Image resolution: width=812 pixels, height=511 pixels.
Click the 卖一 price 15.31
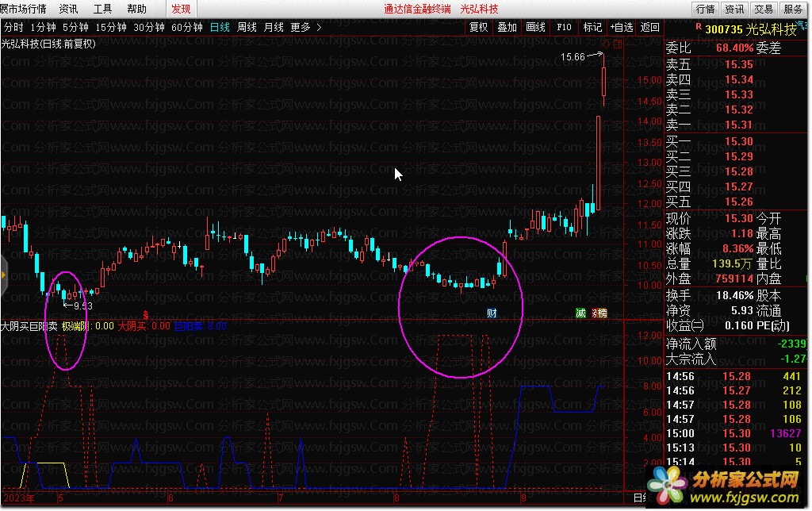(x=739, y=125)
